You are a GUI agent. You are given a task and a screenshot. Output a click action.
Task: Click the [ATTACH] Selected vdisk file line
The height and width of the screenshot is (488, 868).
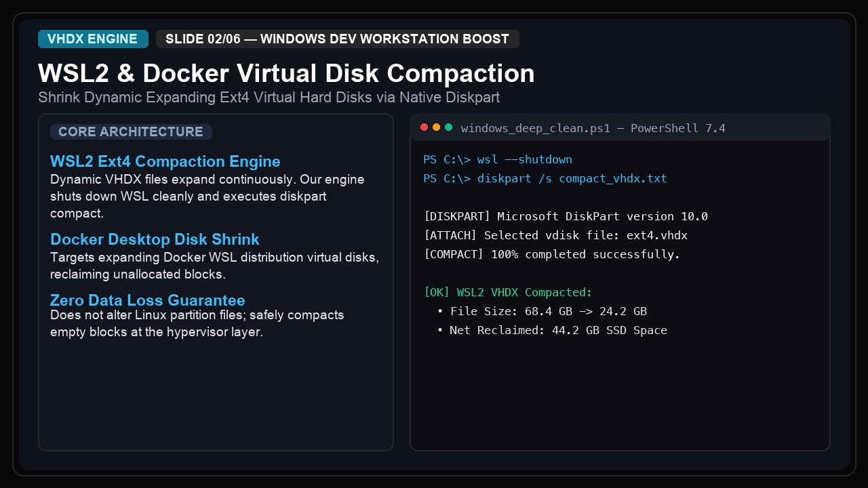coord(555,236)
